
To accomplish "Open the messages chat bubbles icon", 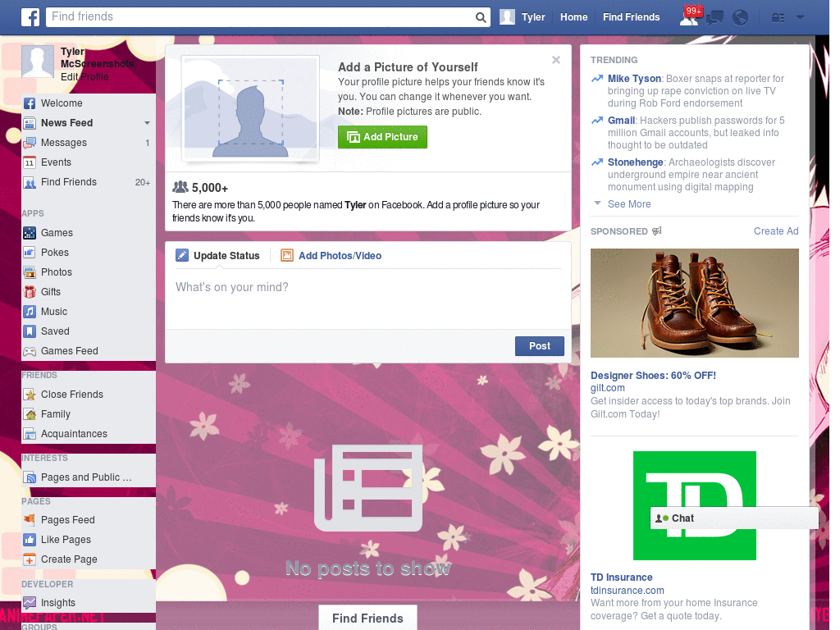I will pyautogui.click(x=714, y=18).
